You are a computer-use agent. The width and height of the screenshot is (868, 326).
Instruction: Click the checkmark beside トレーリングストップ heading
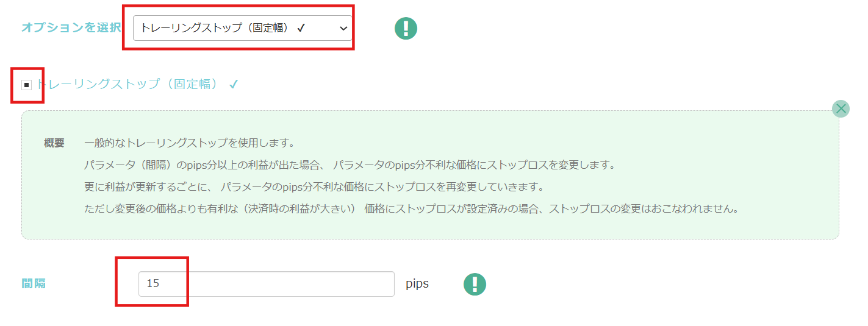[x=234, y=85]
